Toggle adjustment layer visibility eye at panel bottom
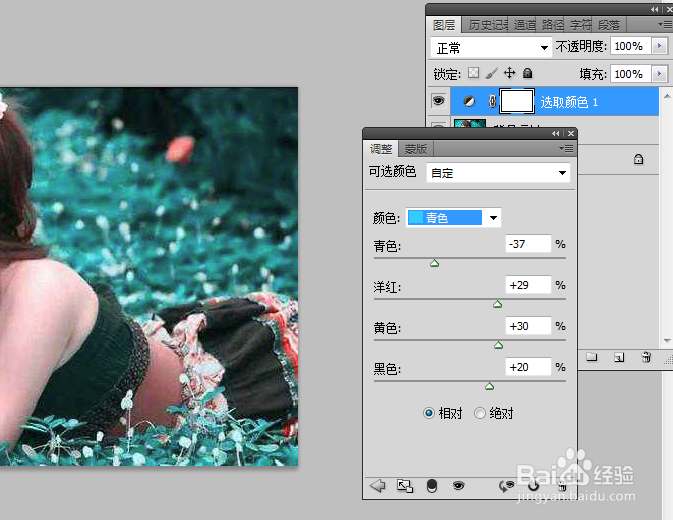 point(458,486)
